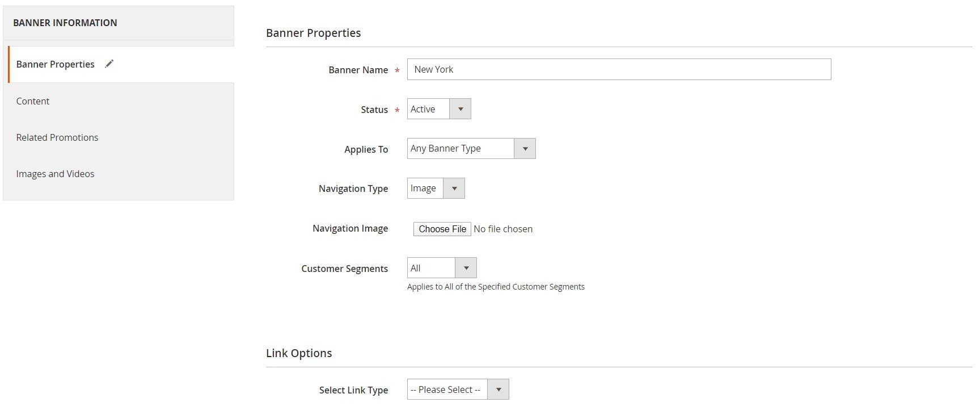Click the 'Applies to All of the Specified Customer Segments' note
Screen dimensions: 980x419
[x=496, y=287]
